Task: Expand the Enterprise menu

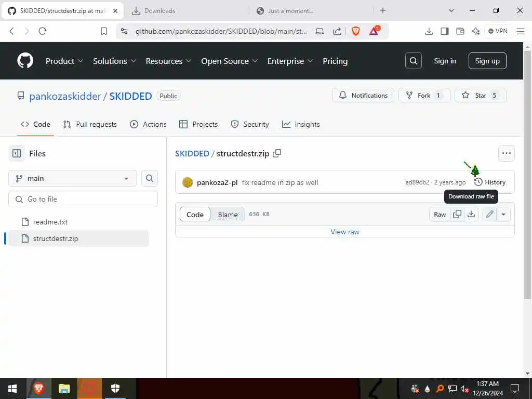Action: tap(290, 61)
